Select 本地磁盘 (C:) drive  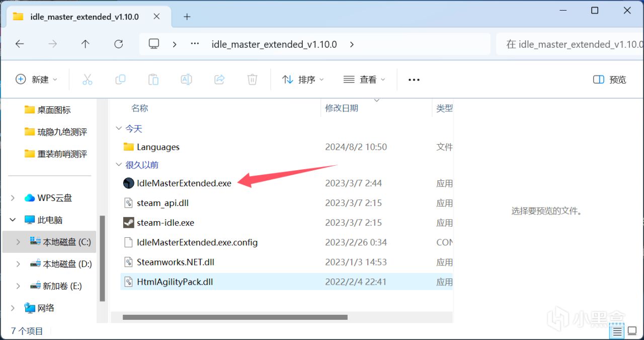pyautogui.click(x=60, y=242)
